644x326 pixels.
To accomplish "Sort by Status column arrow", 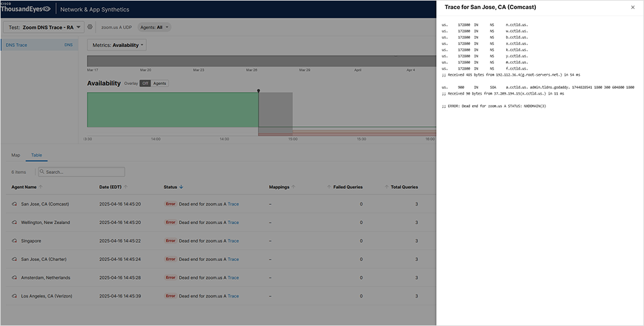I will [181, 187].
